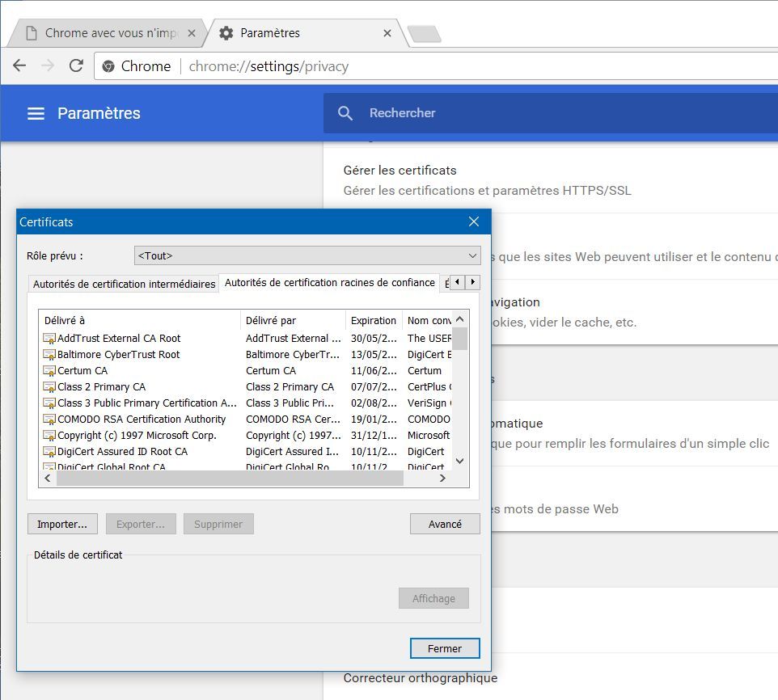Click the Rechercher search field

point(550,113)
